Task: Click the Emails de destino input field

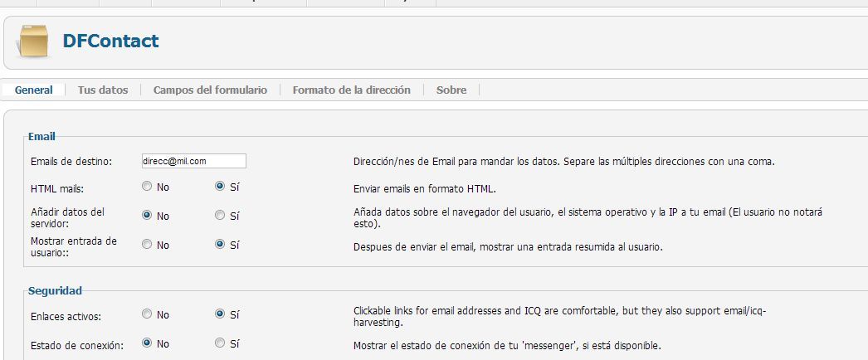Action: click(193, 161)
